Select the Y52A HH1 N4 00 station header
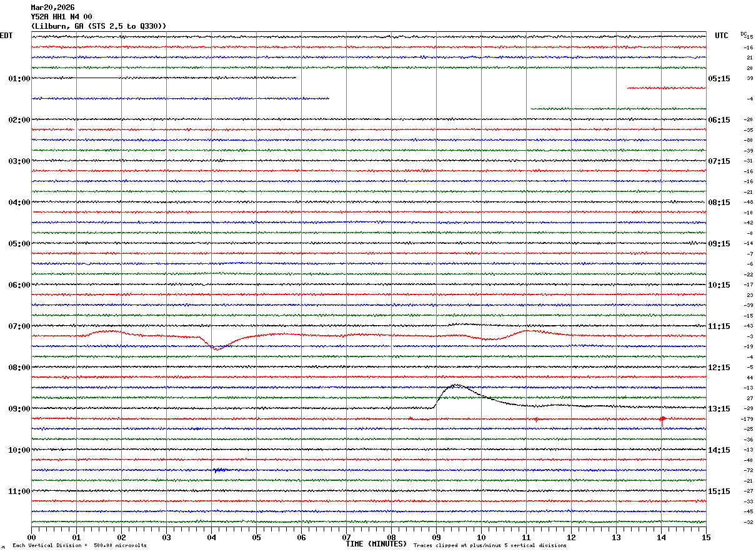This screenshot has height=554, width=756. [x=61, y=17]
